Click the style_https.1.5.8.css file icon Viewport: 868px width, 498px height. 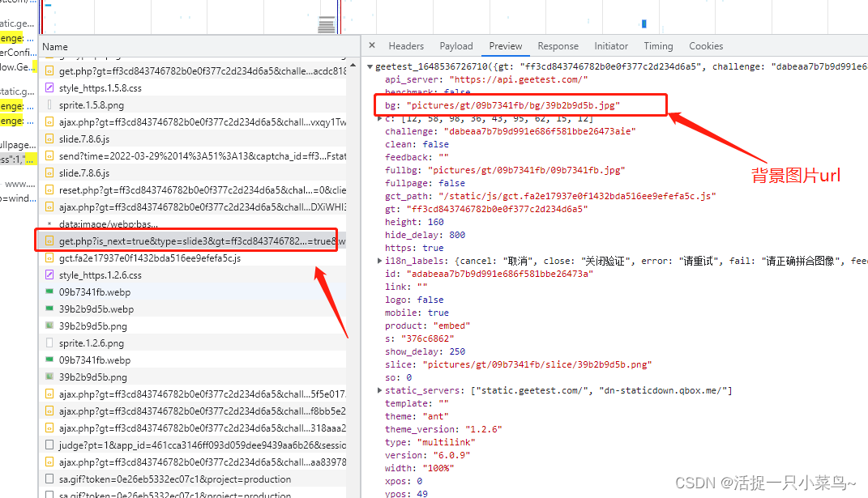[x=50, y=87]
